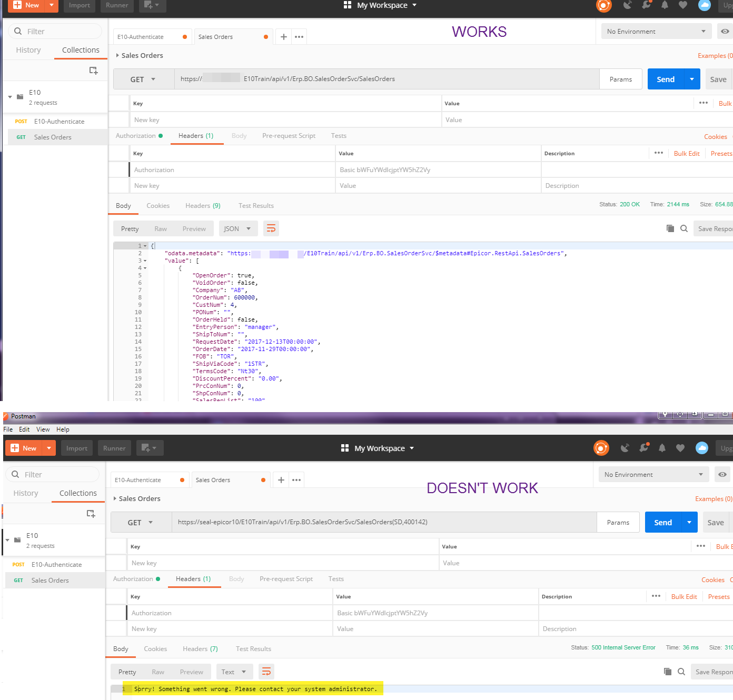Open the JSON format dropdown in the top window
The width and height of the screenshot is (733, 700).
click(238, 228)
